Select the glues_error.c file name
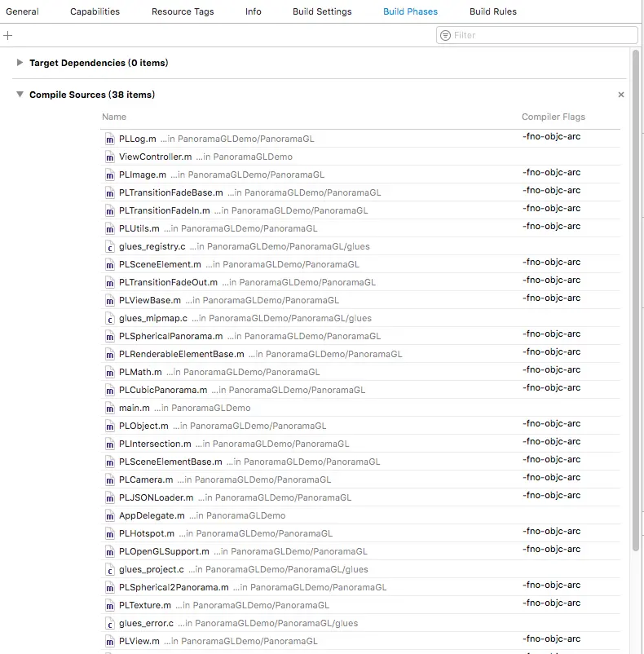The height and width of the screenshot is (654, 644). [x=146, y=623]
